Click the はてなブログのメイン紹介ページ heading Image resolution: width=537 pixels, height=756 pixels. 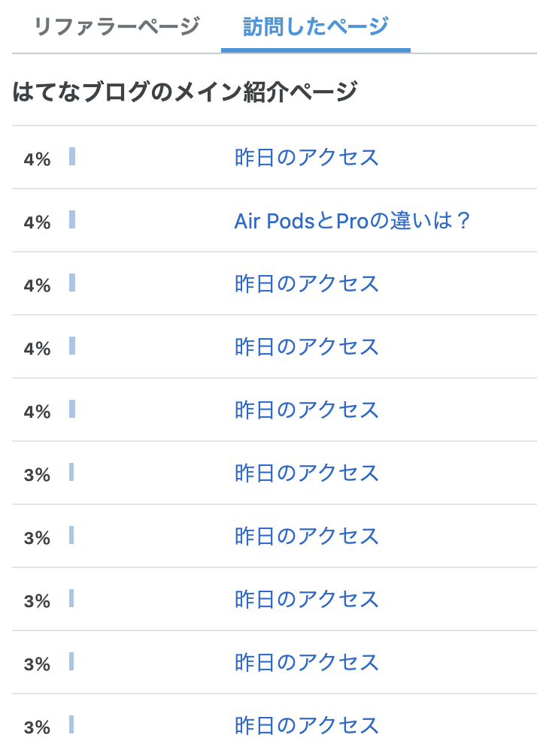pyautogui.click(x=185, y=91)
